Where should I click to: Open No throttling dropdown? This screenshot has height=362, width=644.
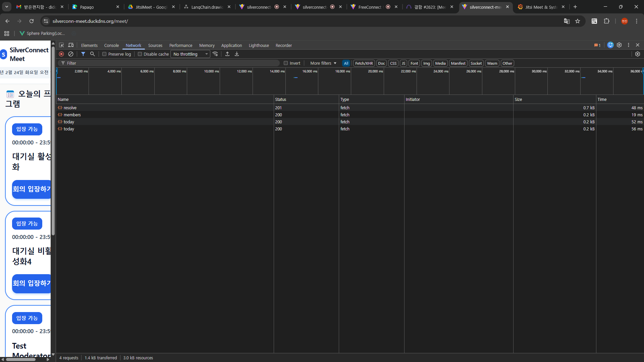190,54
